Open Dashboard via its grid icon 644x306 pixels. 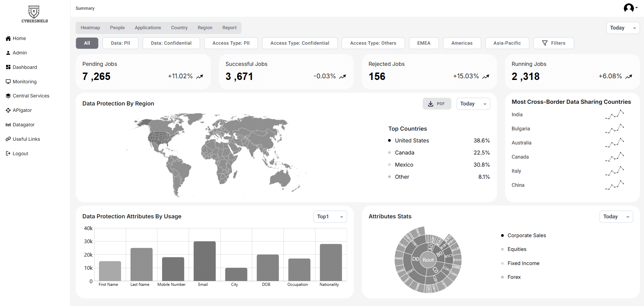[8, 67]
